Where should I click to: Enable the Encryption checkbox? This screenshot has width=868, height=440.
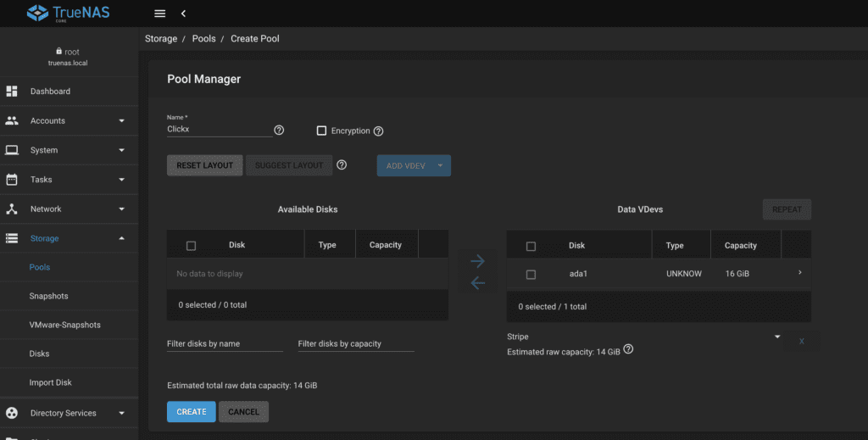[321, 131]
